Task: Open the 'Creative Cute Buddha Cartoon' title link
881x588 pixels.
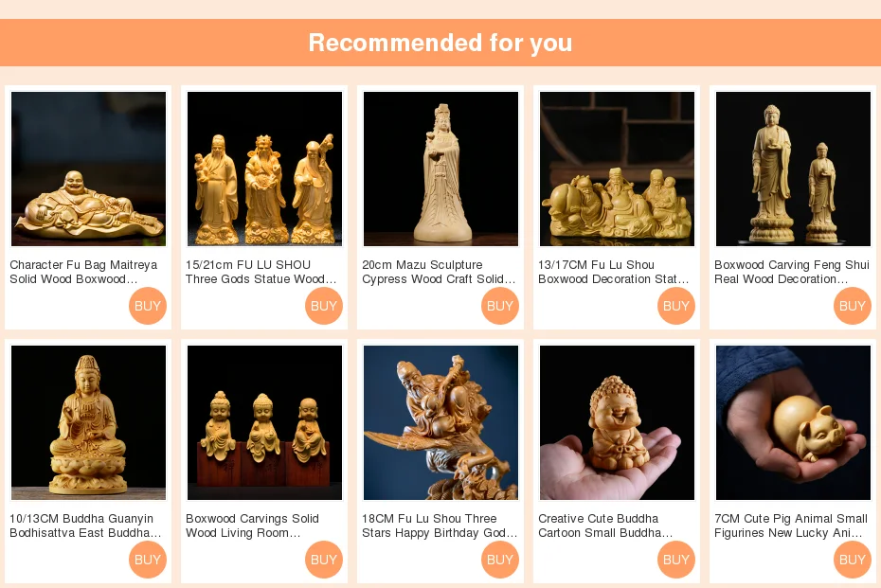Action: (605, 526)
